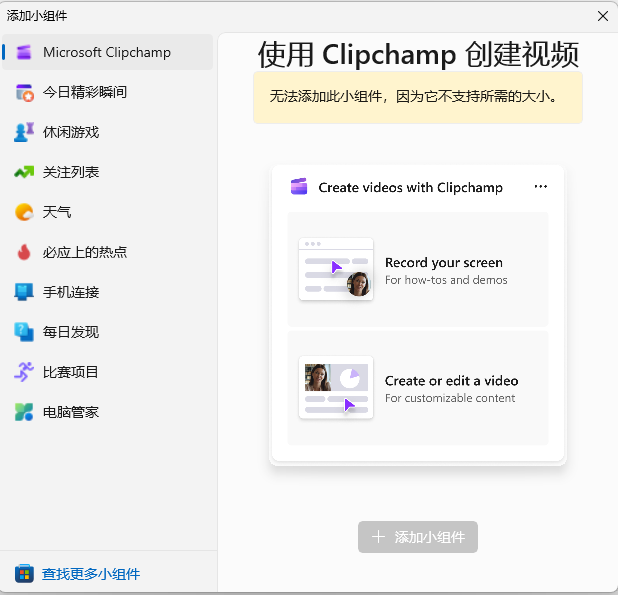The height and width of the screenshot is (595, 618).
Task: Click the Create videos with Clipchamp title
Action: 411,187
